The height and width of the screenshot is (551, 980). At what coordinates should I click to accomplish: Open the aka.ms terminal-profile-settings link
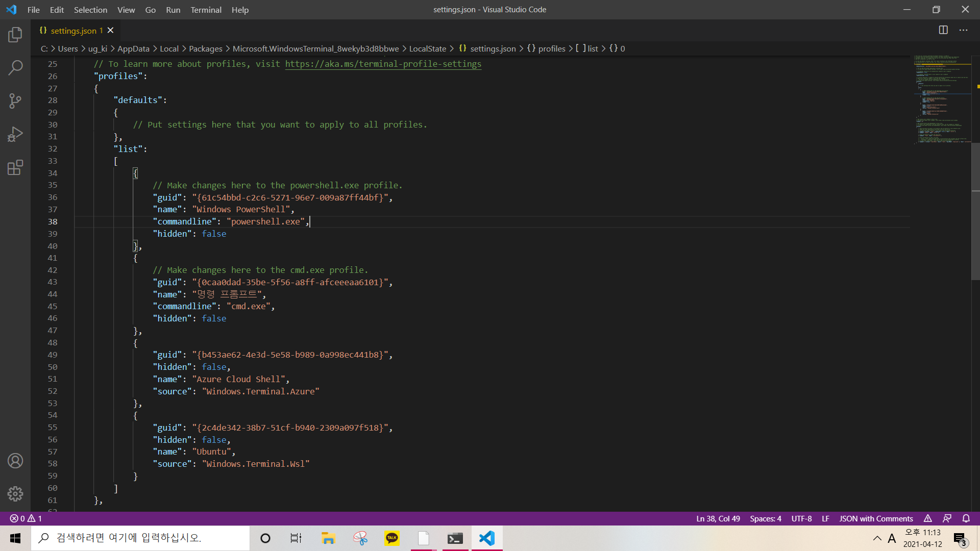383,64
